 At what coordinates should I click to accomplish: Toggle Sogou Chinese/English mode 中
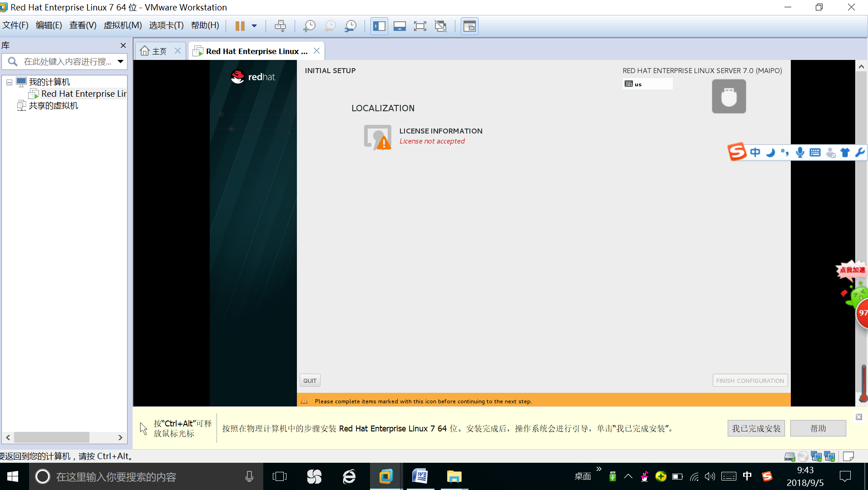click(x=755, y=153)
